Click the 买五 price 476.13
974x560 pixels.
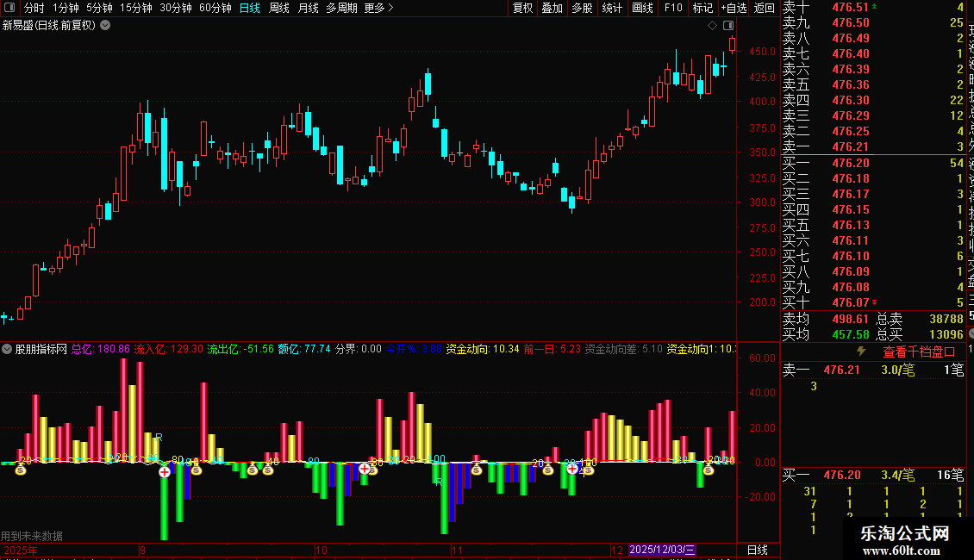(851, 225)
